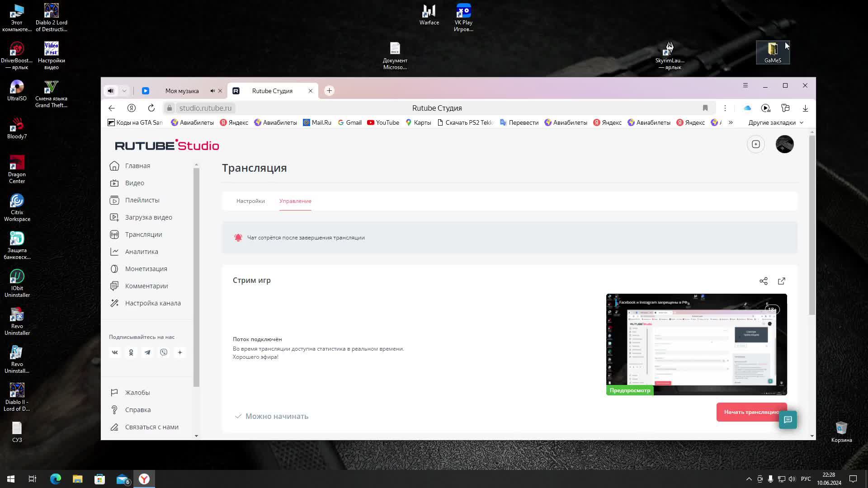
Task: Click the Yandex home button in address bar
Action: click(x=132, y=108)
